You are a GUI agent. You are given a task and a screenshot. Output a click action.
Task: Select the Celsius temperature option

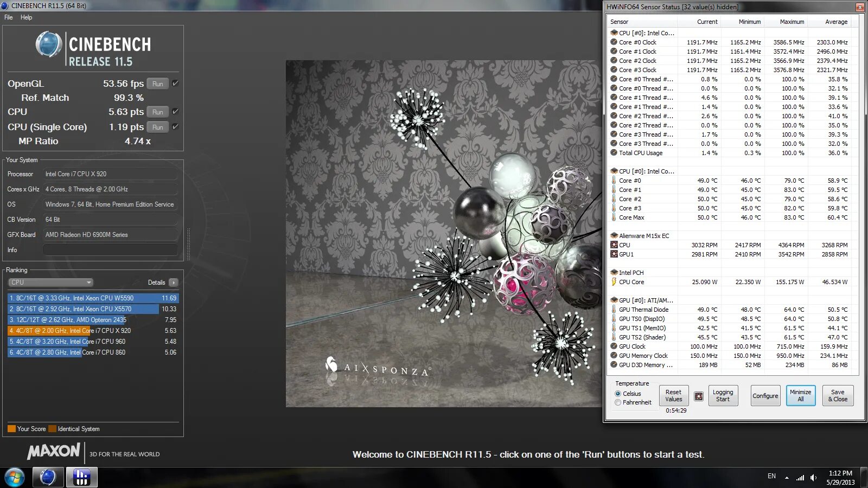tap(618, 394)
